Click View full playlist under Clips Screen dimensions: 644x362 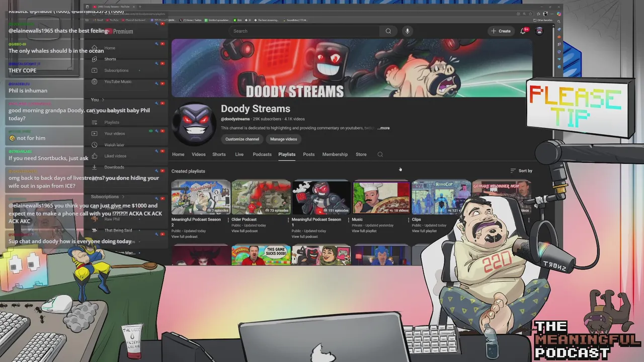pyautogui.click(x=424, y=231)
